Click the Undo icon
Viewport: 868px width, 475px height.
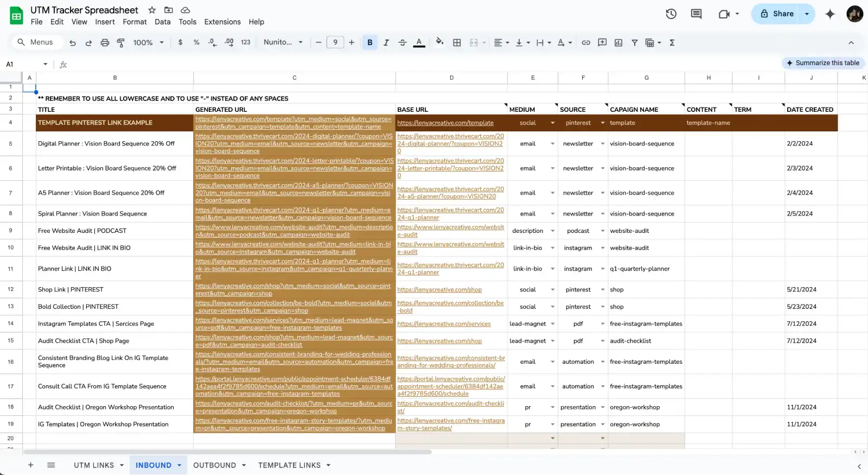(73, 42)
